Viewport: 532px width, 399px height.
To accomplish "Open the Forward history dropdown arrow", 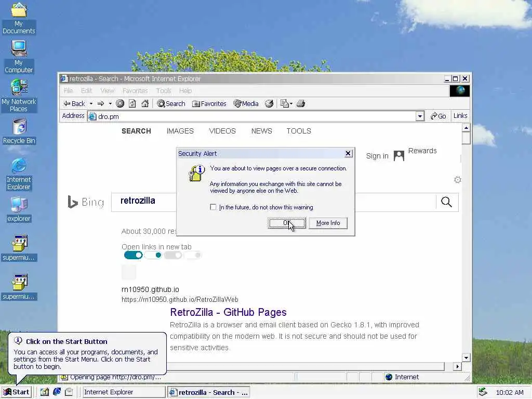I will pyautogui.click(x=110, y=104).
